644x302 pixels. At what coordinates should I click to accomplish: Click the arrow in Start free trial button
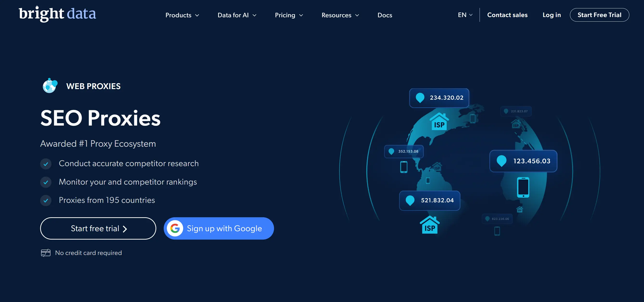[x=125, y=229]
